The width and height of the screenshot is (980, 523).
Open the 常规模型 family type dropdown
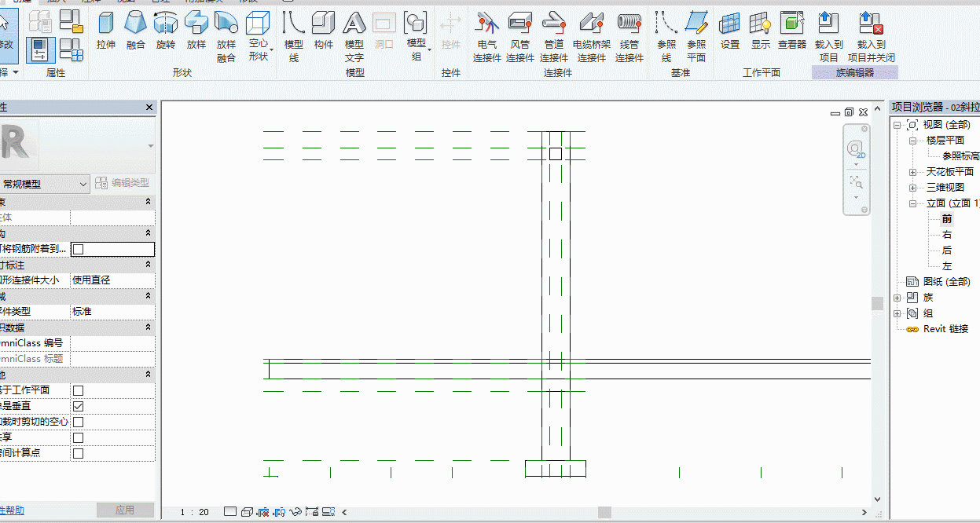click(45, 184)
